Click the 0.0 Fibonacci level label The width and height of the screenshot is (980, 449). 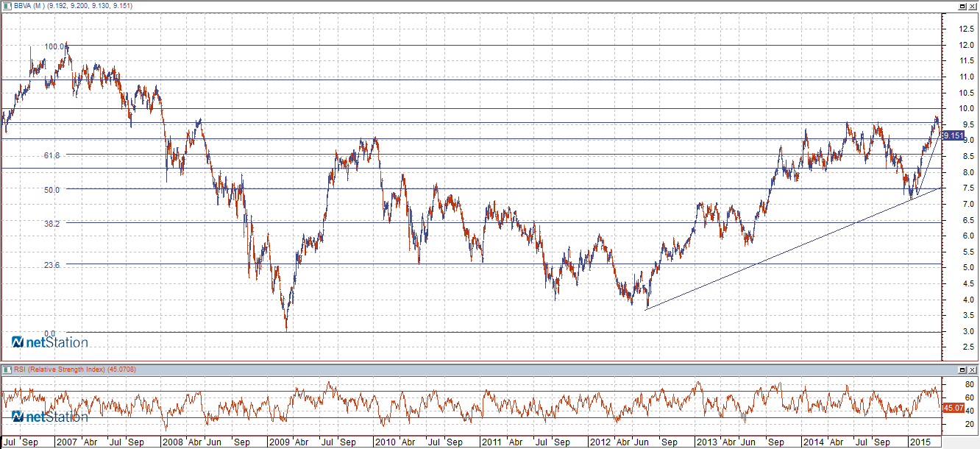pos(49,333)
